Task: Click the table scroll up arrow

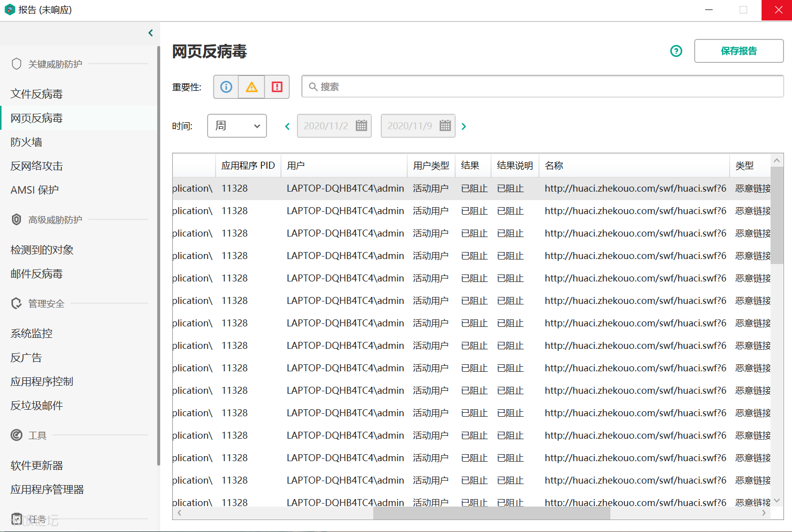Action: (x=777, y=160)
